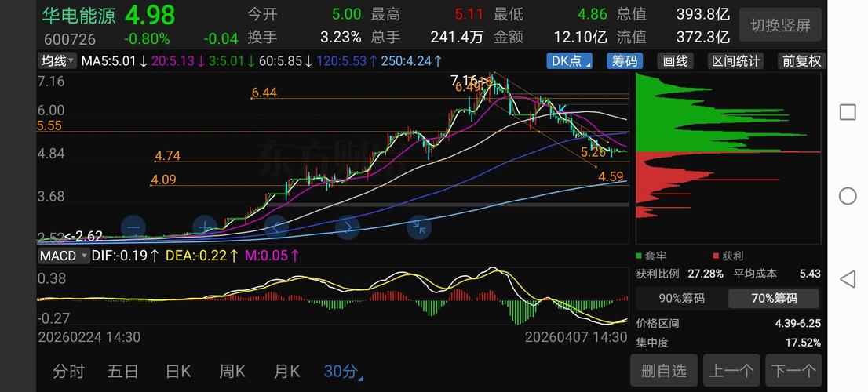The image size is (868, 392).
Task: Switch to the 月K tab
Action: [x=286, y=371]
